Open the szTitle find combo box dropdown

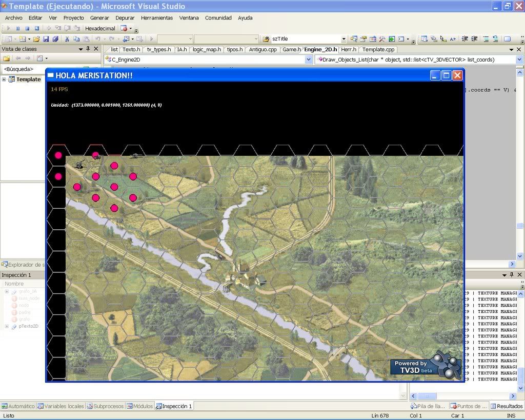[344, 39]
